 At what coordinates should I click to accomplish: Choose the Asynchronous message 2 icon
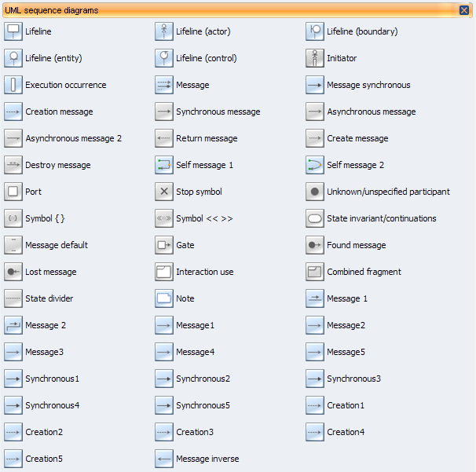pyautogui.click(x=13, y=138)
